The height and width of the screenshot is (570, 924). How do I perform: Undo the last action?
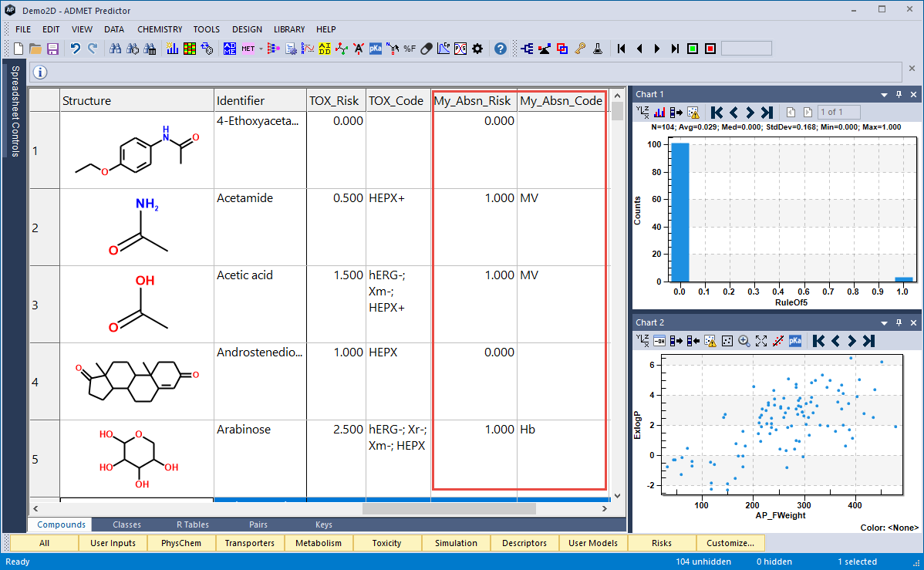(x=75, y=49)
